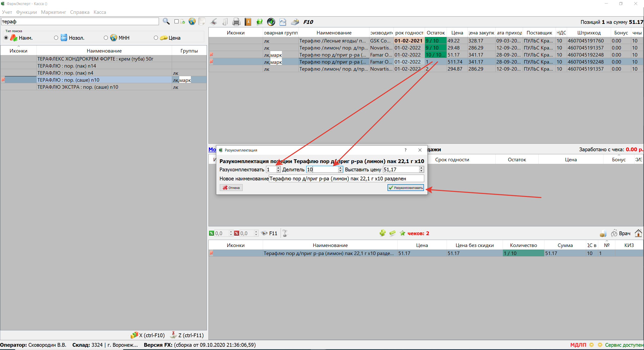Click the home icon near Врач
644x350 pixels.
[x=638, y=233]
